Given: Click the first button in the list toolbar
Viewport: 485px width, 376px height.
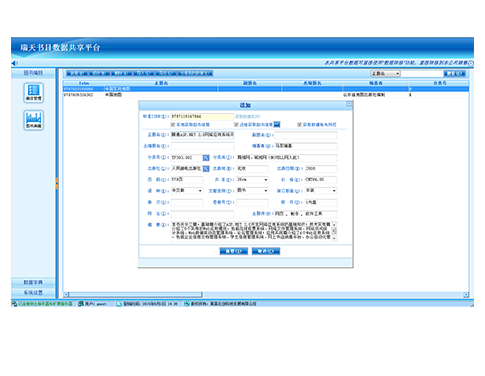Looking at the screenshot, I should [77, 73].
